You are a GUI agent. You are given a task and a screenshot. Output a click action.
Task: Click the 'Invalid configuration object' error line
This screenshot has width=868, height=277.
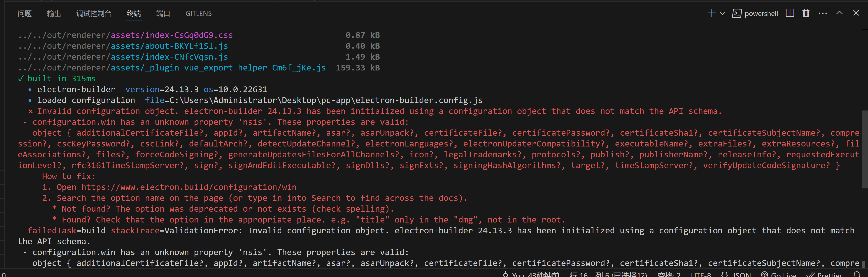[375, 111]
